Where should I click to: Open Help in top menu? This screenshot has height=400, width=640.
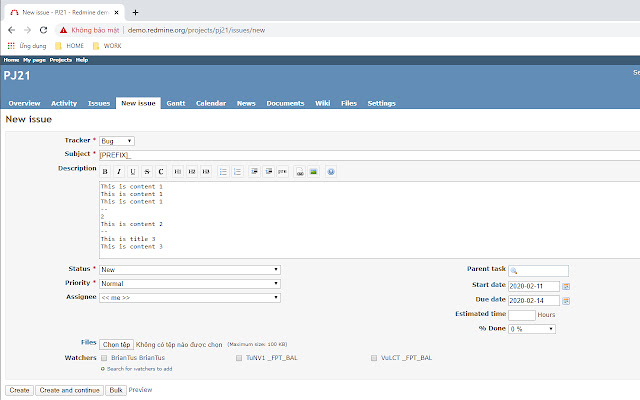click(x=82, y=60)
